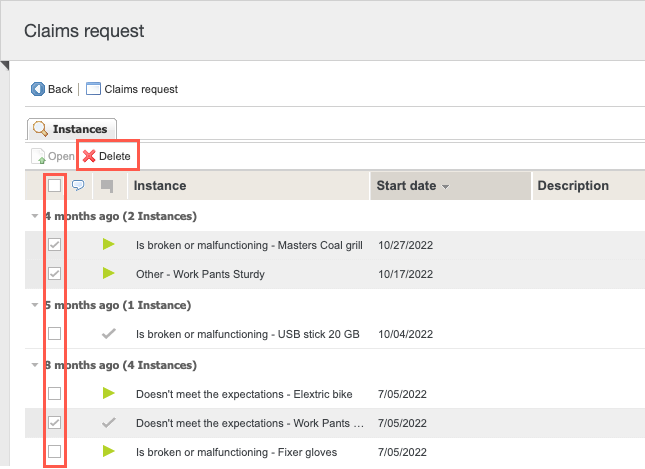Click the Instance column header

click(x=160, y=186)
